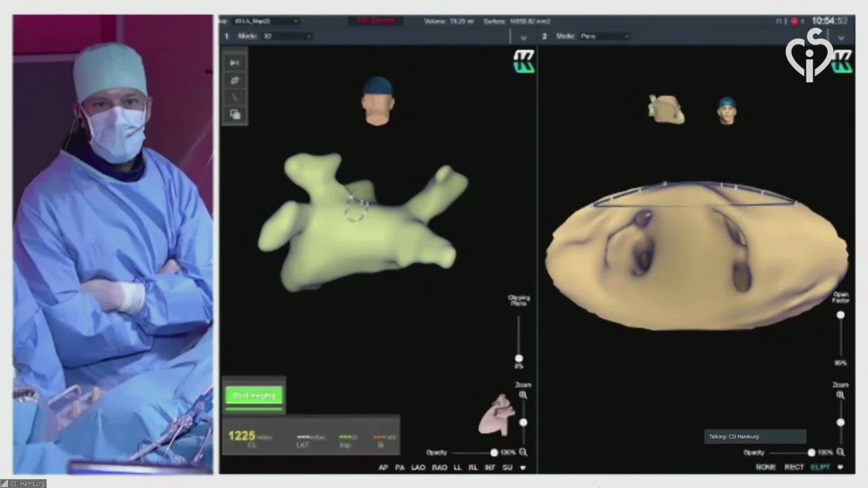The height and width of the screenshot is (488, 868).
Task: Click zoom-in magnifier above right zoom slider
Action: 840,395
